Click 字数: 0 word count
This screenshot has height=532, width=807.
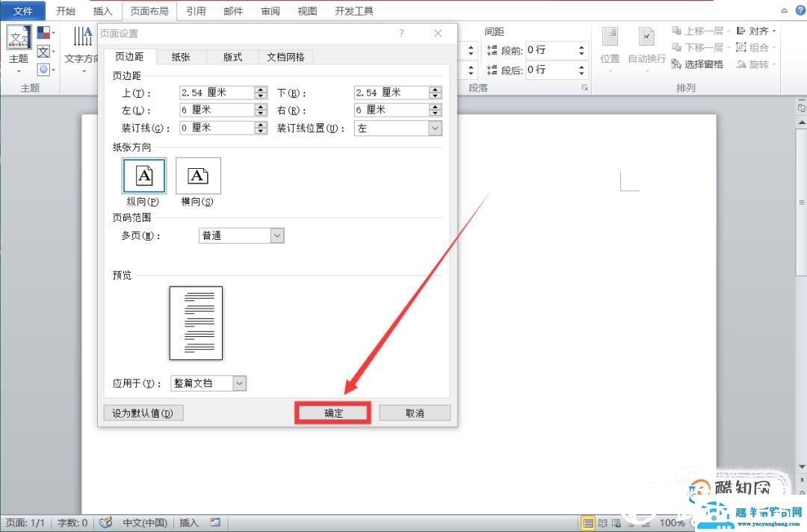tap(72, 523)
